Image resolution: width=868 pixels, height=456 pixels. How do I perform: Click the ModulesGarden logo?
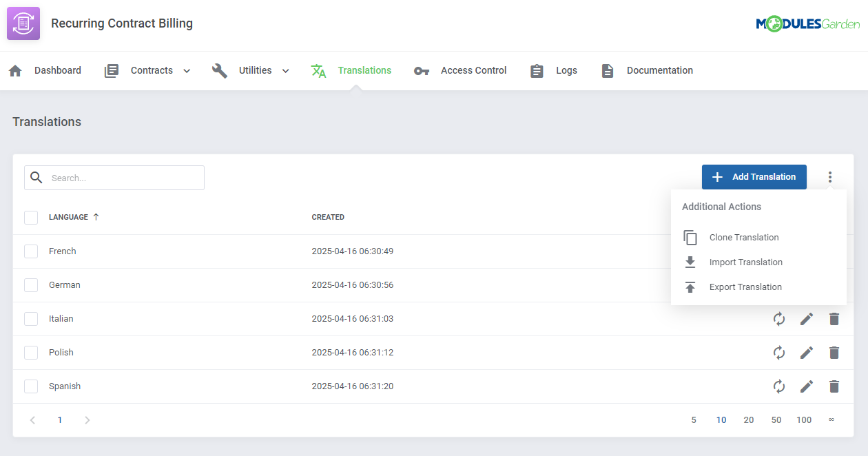[x=807, y=24]
